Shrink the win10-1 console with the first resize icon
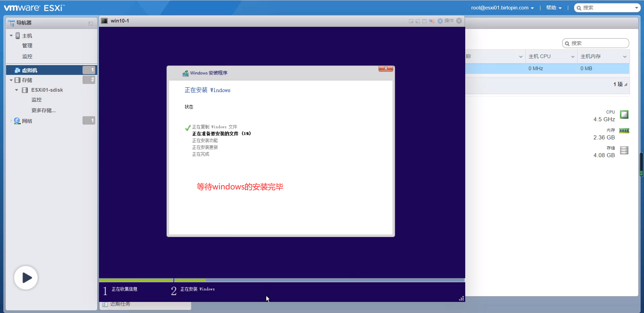644x313 pixels. coord(411,21)
